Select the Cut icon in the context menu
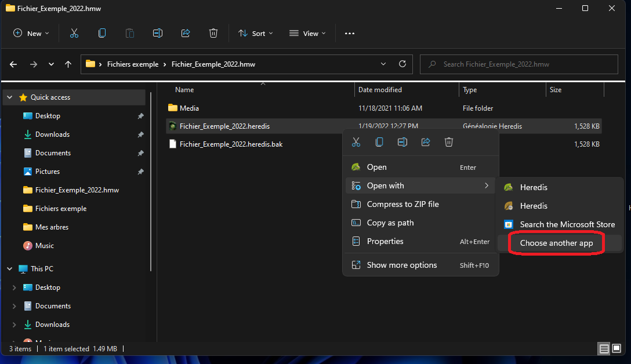The image size is (631, 364). point(356,142)
